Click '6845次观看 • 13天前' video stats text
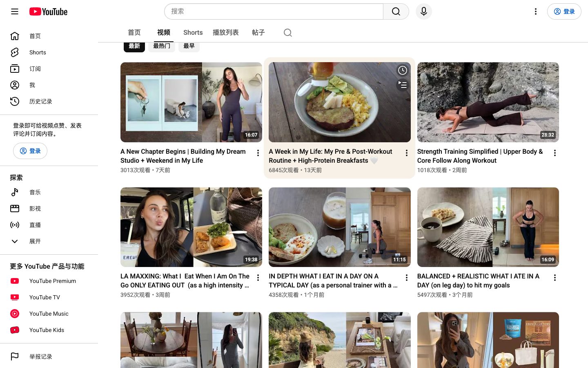588x368 pixels. 295,170
